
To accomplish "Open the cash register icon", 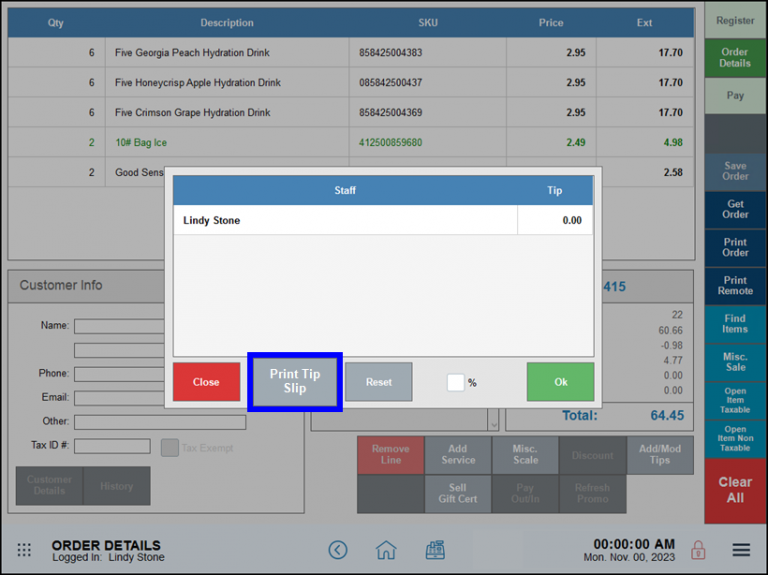I will coord(434,550).
